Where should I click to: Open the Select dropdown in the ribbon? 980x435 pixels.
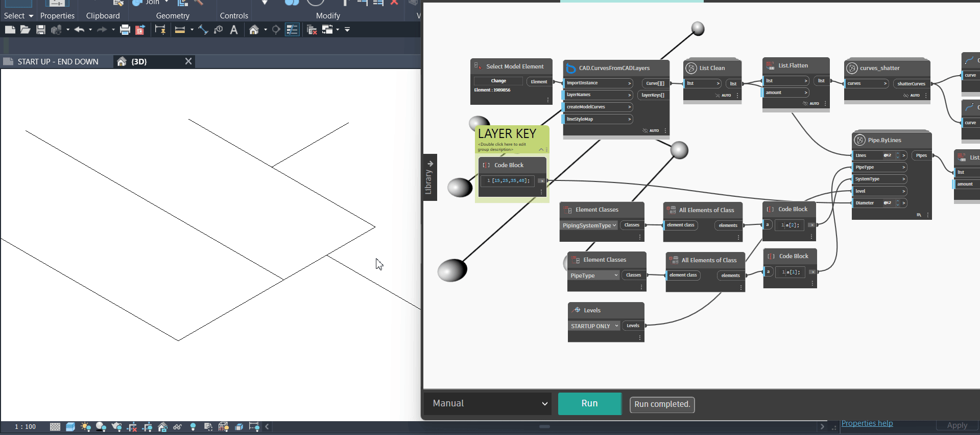pyautogui.click(x=19, y=16)
